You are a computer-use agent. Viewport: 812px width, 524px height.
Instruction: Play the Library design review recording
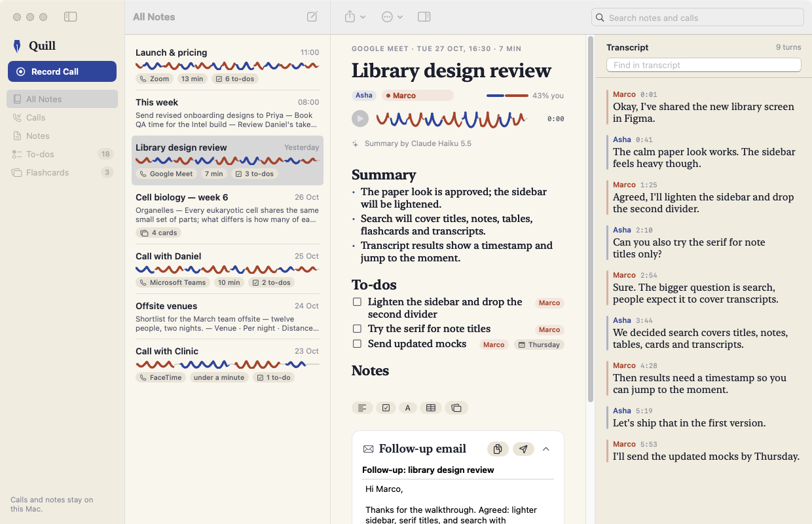pyautogui.click(x=360, y=119)
